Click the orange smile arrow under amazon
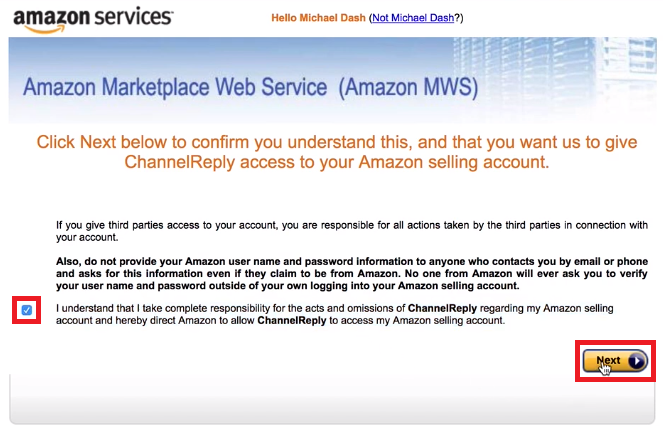The width and height of the screenshot is (663, 431). [45, 29]
